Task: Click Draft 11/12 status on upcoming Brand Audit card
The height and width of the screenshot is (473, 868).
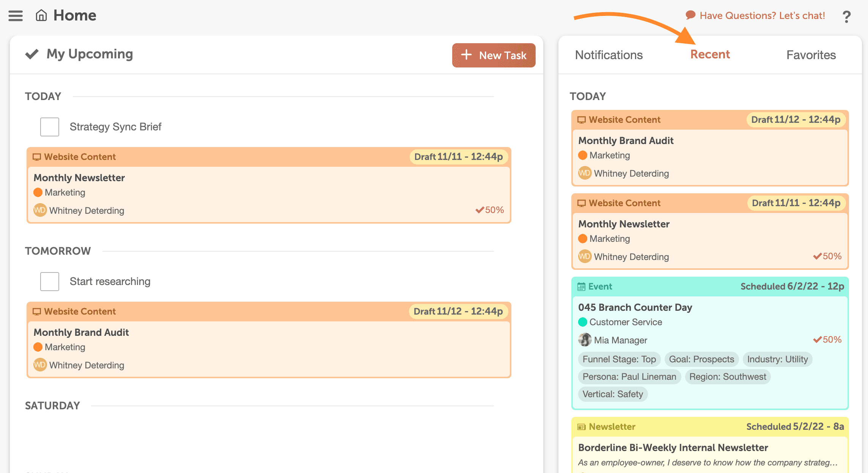Action: [x=458, y=312]
